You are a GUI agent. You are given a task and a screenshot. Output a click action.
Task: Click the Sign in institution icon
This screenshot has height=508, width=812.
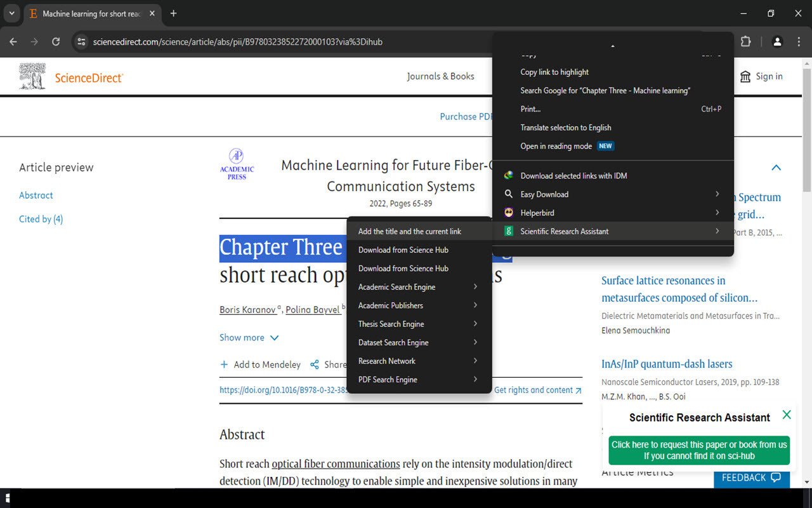pos(745,77)
